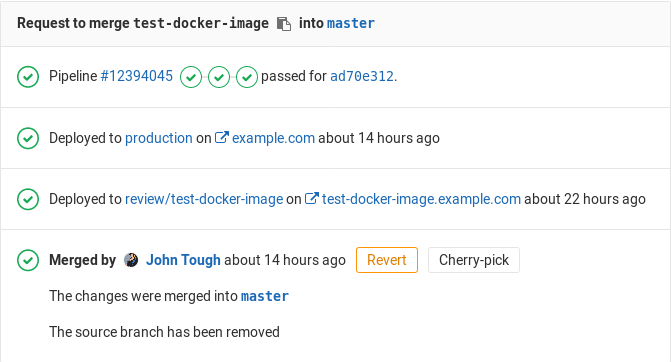This screenshot has height=362, width=671.
Task: Click the external link icon before example.com
Action: 222,137
